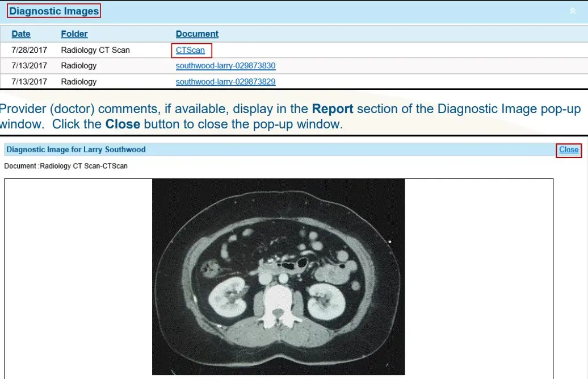
Task: Click date cell in southwood-larry-029873829 row
Action: point(30,82)
